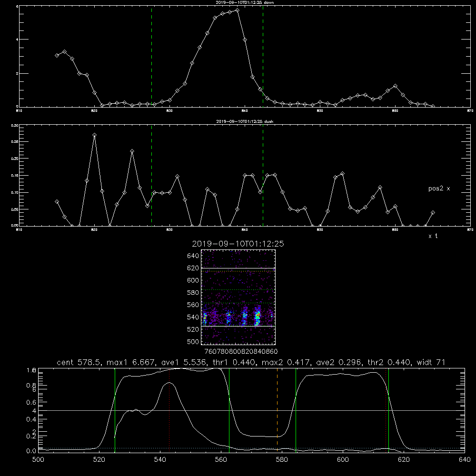Click the 'thr2 0.440' value

click(390, 362)
